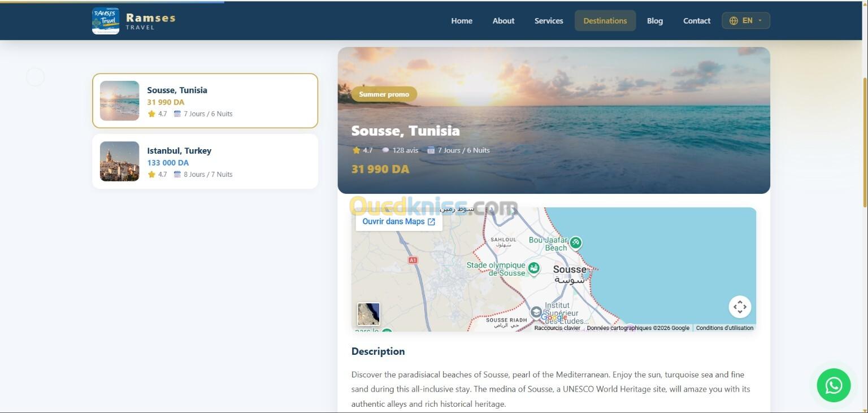Click the Ouvrir dans Maps link
Screen dimensions: 868x413
point(399,221)
